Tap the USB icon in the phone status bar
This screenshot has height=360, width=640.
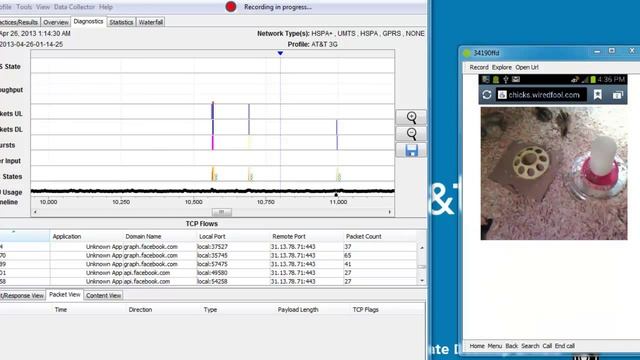coord(506,79)
